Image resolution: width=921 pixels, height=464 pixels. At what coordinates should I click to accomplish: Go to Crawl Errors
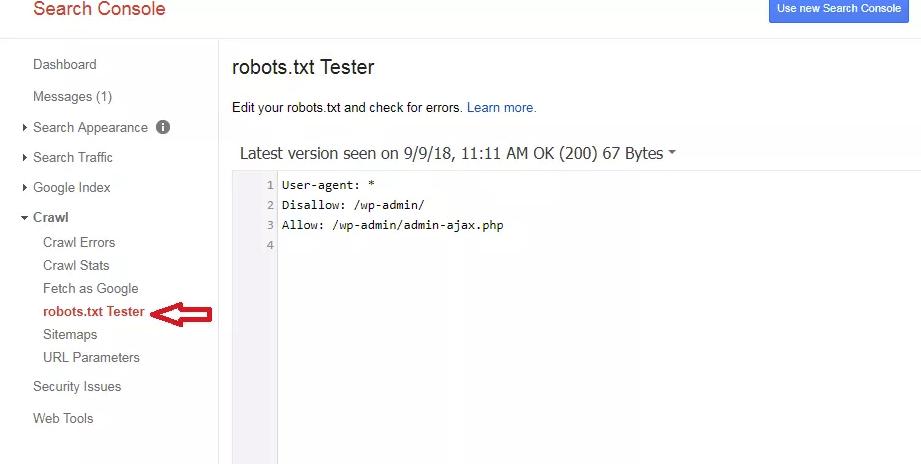pos(79,243)
